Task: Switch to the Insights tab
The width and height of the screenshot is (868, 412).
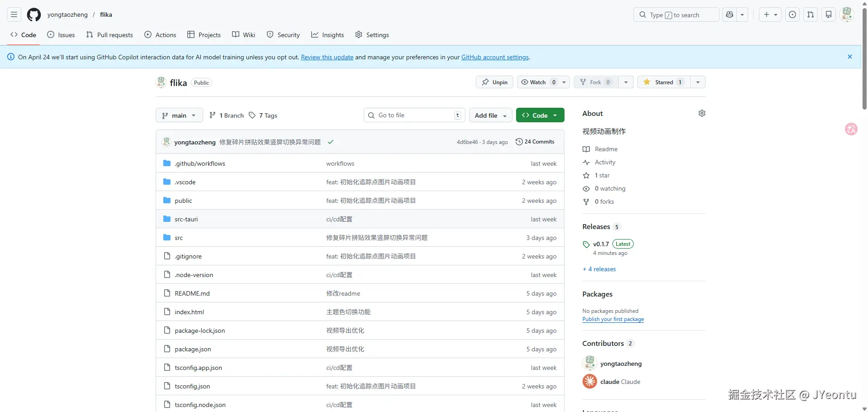Action: (327, 35)
